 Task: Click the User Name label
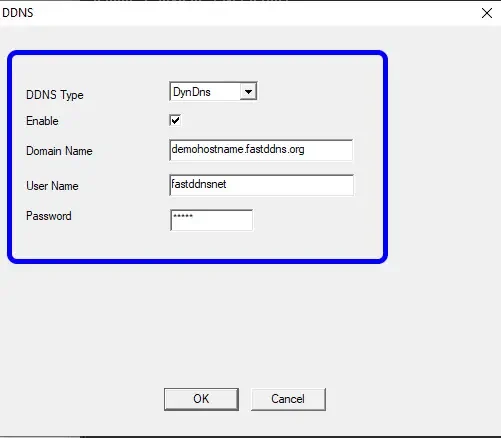click(x=52, y=186)
